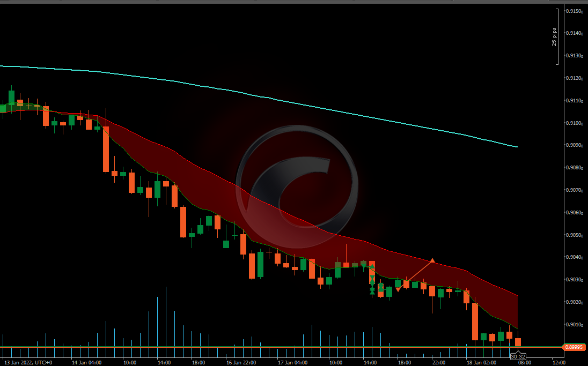Click the orange up-triangle trade marker

coord(432,260)
